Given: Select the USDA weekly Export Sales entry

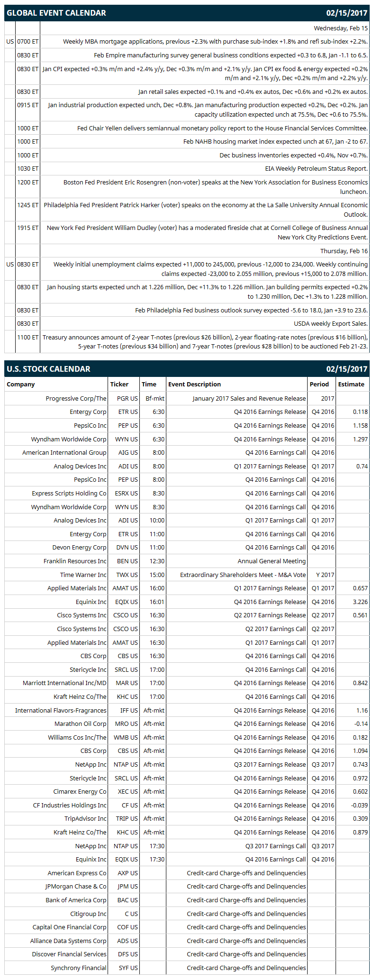Looking at the screenshot, I should [x=331, y=323].
